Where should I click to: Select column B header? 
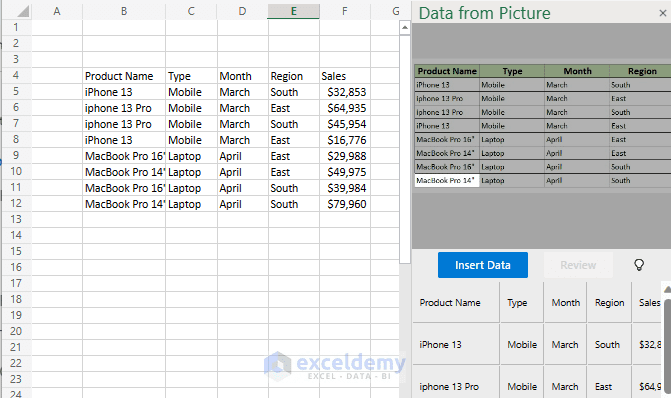124,11
